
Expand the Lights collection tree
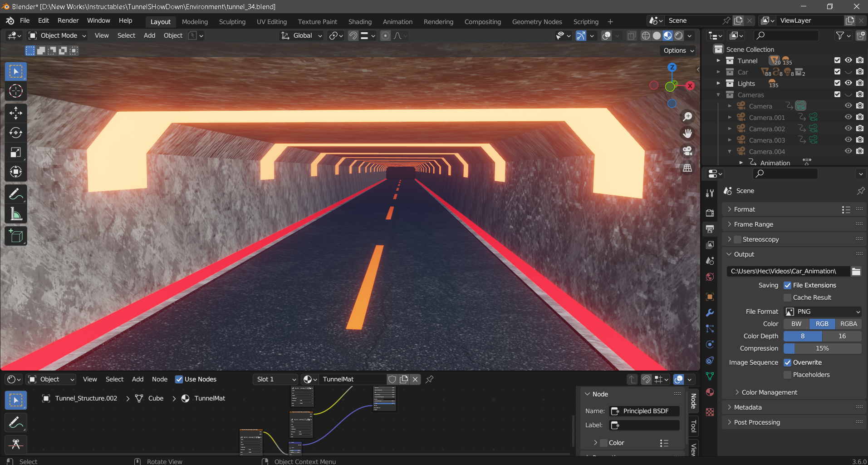tap(718, 83)
